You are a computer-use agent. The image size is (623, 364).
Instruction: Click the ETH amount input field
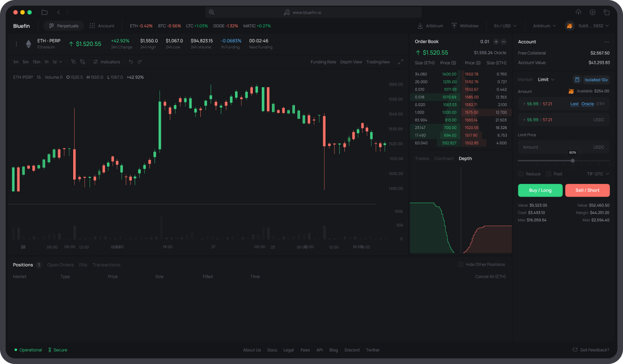point(564,104)
